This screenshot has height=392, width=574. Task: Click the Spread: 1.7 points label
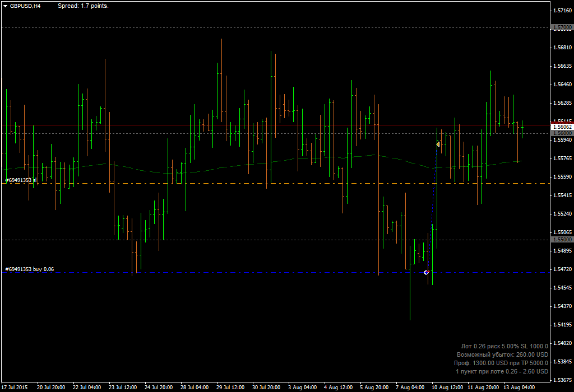tap(83, 6)
